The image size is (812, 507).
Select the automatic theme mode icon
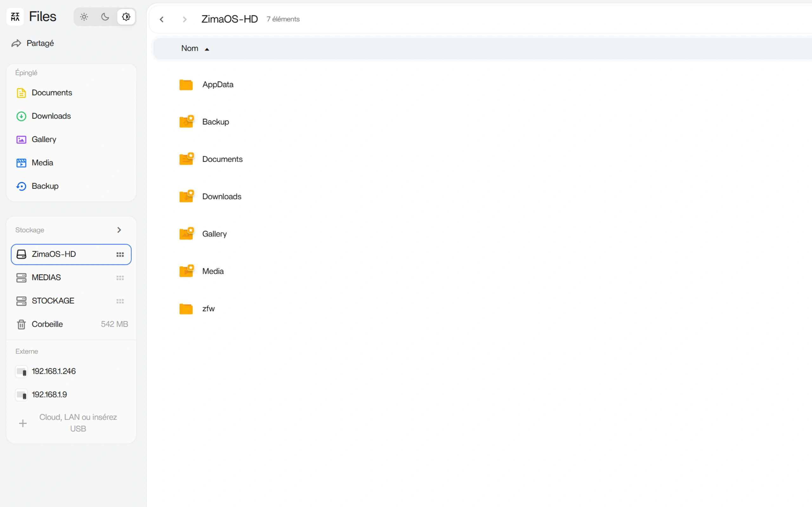(x=126, y=17)
